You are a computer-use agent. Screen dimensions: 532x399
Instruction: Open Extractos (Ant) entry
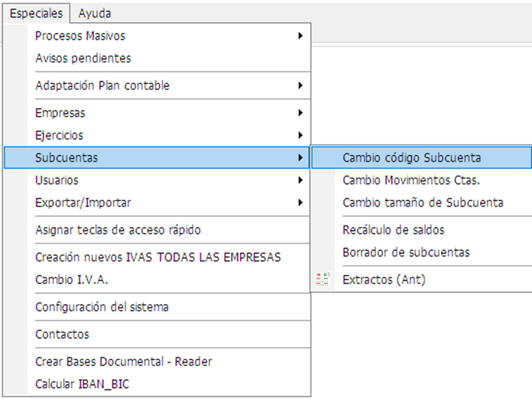tap(421, 280)
